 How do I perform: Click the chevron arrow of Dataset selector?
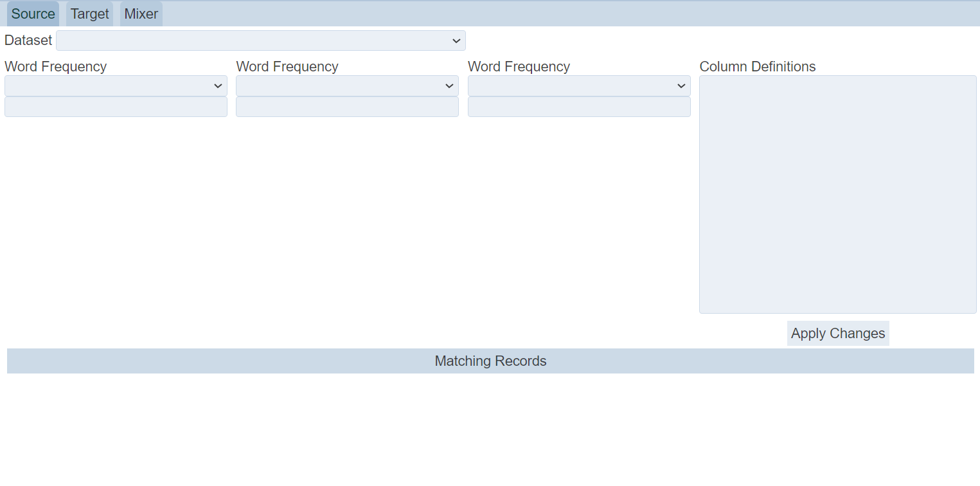[456, 40]
